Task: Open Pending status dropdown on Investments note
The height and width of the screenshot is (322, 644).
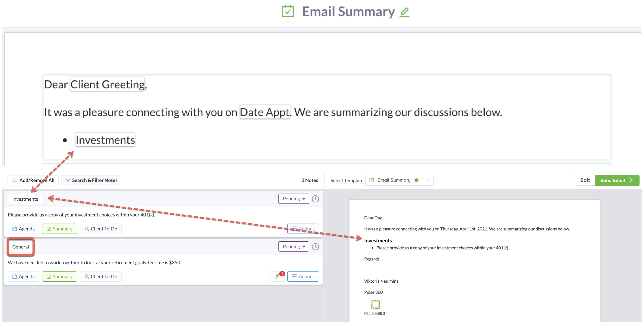Action: 293,199
